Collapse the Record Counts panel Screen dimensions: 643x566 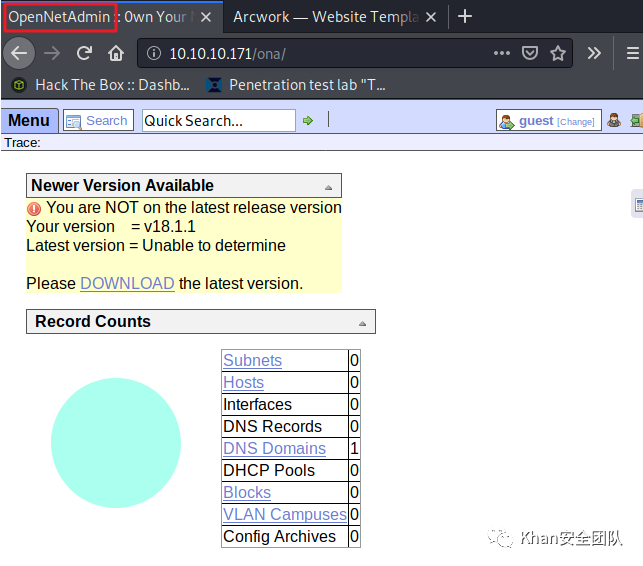(x=362, y=324)
